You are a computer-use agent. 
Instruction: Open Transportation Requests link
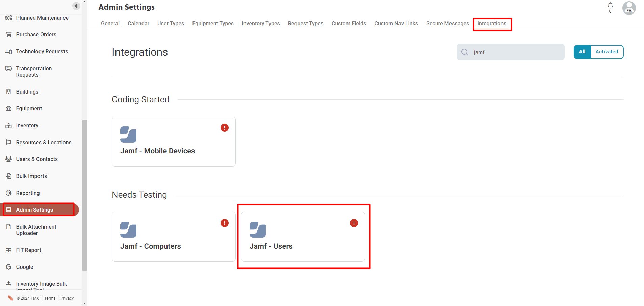pyautogui.click(x=34, y=72)
